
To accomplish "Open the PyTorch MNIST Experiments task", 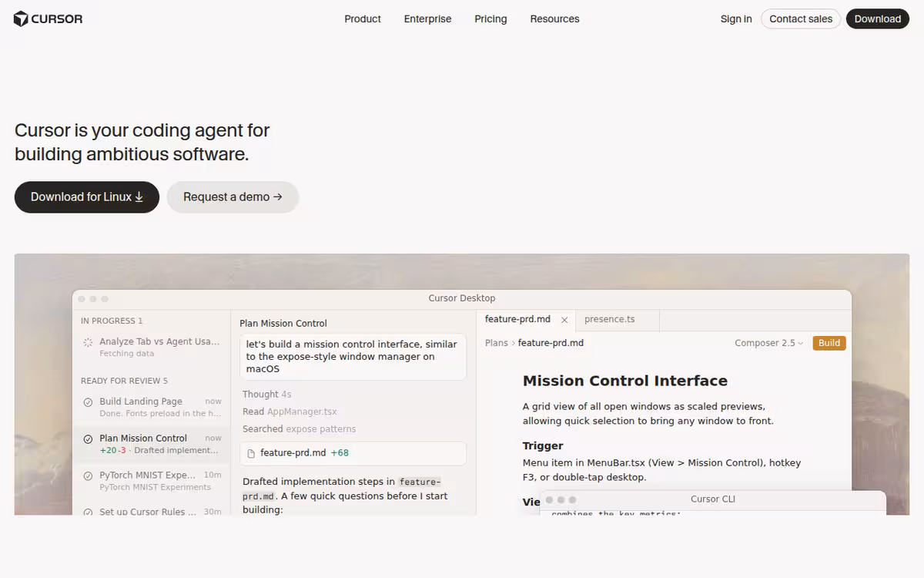I will tap(151, 481).
